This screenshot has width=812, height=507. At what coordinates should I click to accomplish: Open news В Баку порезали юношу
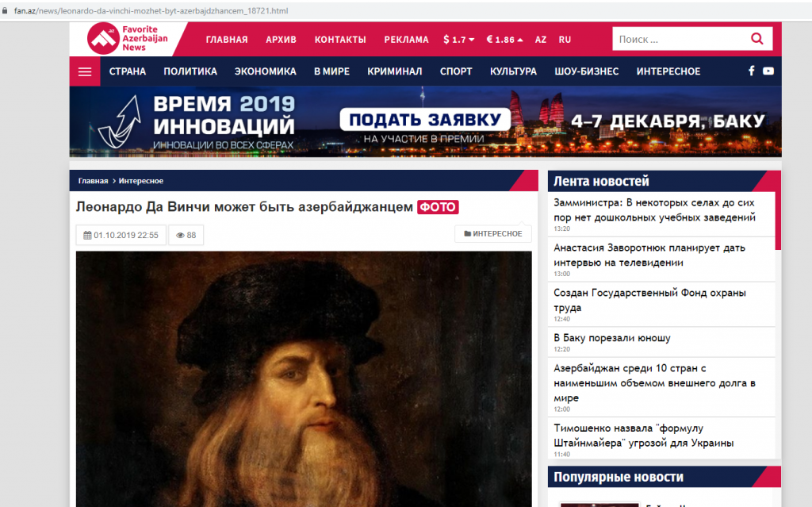pos(612,337)
